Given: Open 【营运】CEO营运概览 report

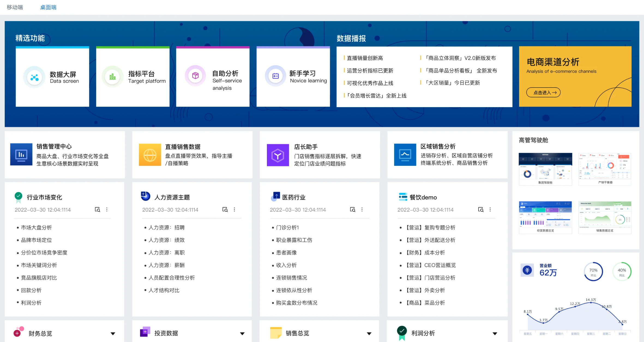Looking at the screenshot, I should (430, 265).
